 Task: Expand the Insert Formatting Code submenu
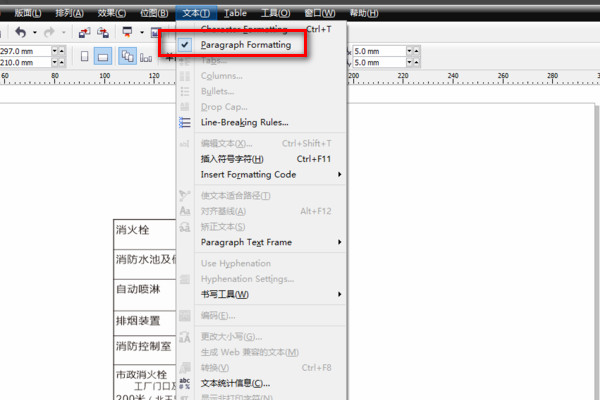pos(339,175)
